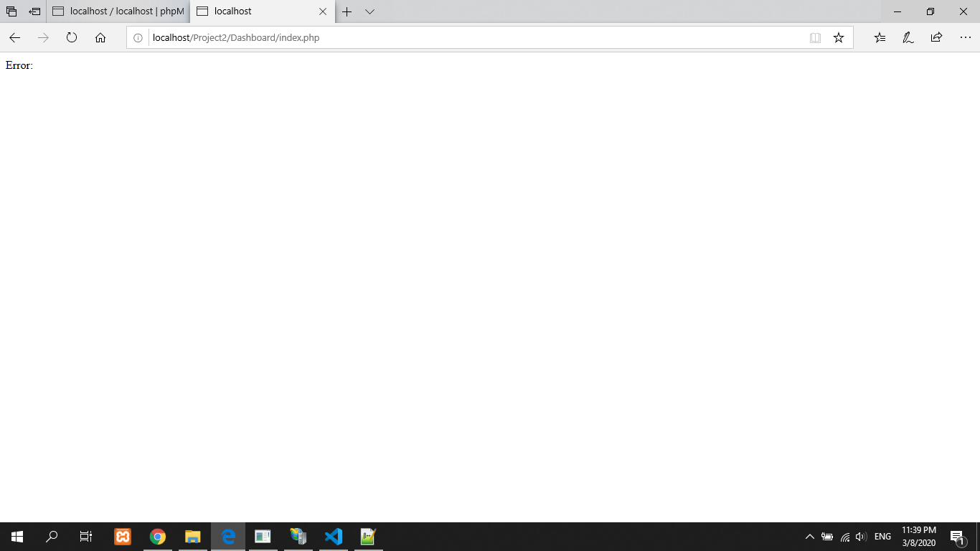This screenshot has height=551, width=980.
Task: Refresh the index.php page
Action: [72, 38]
